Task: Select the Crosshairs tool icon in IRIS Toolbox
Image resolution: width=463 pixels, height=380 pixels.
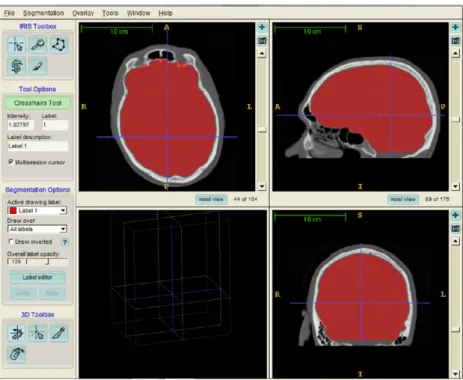Action: [16, 45]
